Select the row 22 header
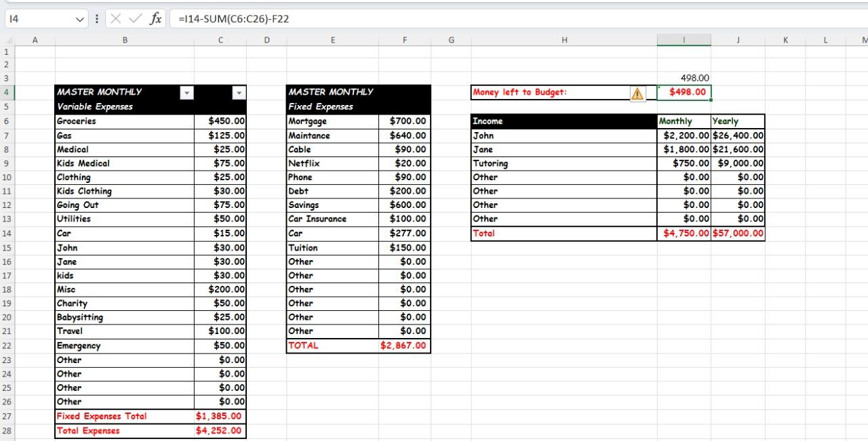Image resolution: width=868 pixels, height=441 pixels. coord(6,345)
